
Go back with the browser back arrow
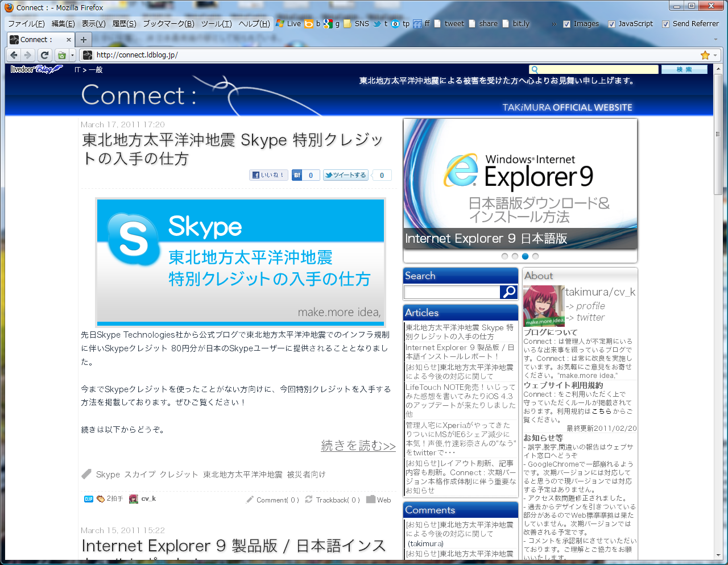click(x=14, y=55)
